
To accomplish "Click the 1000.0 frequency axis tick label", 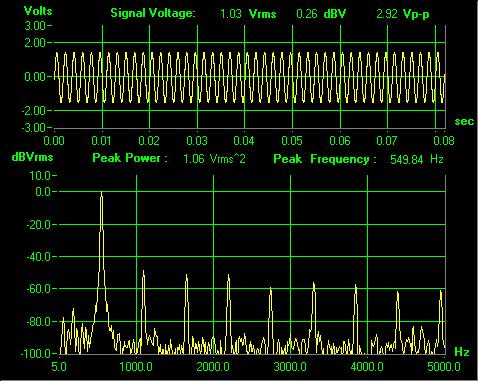I will click(x=136, y=367).
